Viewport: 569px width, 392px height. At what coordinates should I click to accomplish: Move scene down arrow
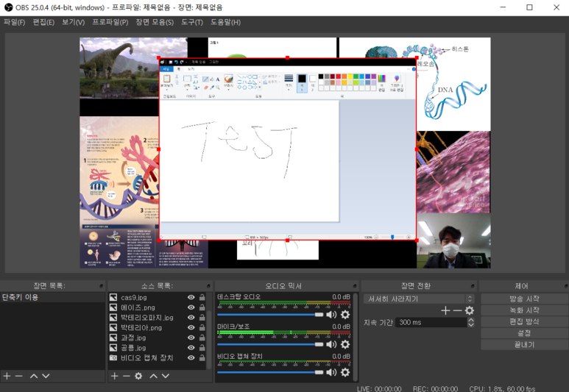(x=46, y=376)
